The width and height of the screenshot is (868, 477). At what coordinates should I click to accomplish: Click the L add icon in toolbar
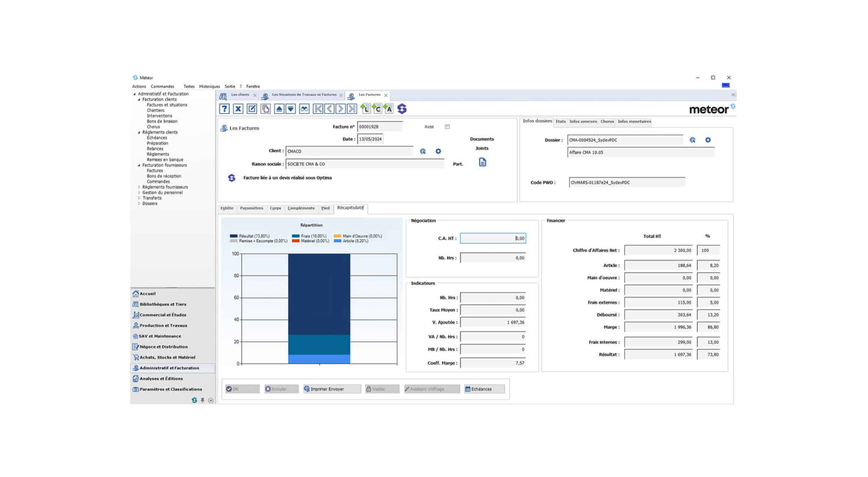[x=365, y=109]
